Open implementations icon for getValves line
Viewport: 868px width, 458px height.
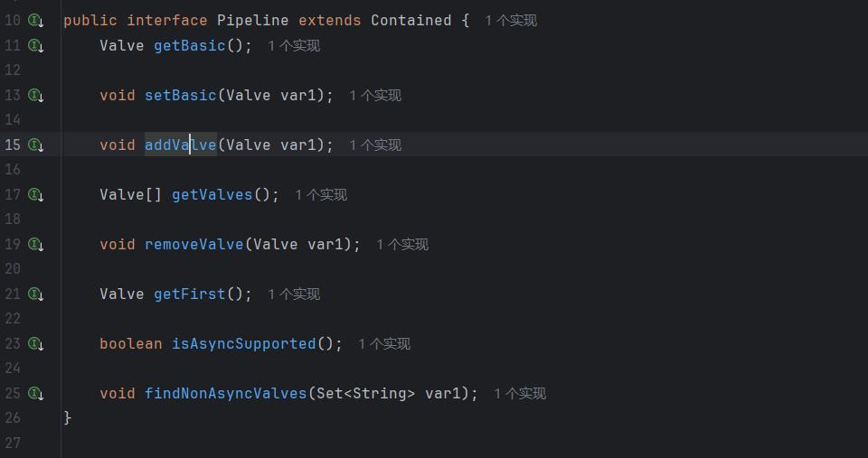coord(36,194)
